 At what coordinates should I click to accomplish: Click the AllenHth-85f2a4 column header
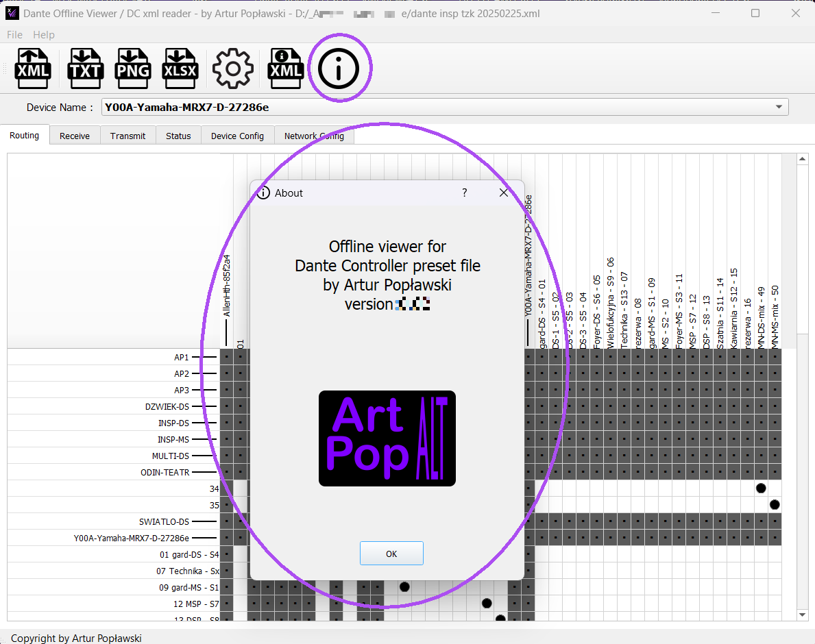(x=227, y=286)
